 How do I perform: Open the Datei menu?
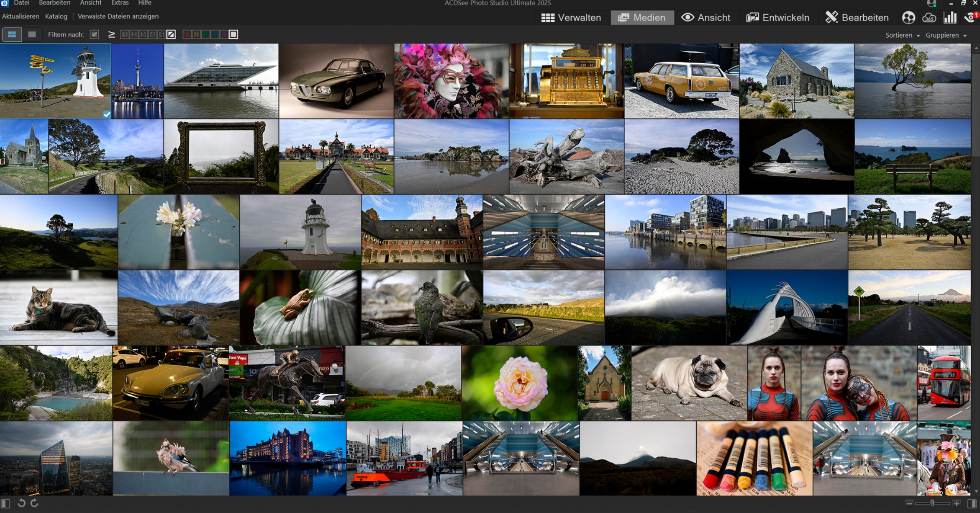coord(21,3)
